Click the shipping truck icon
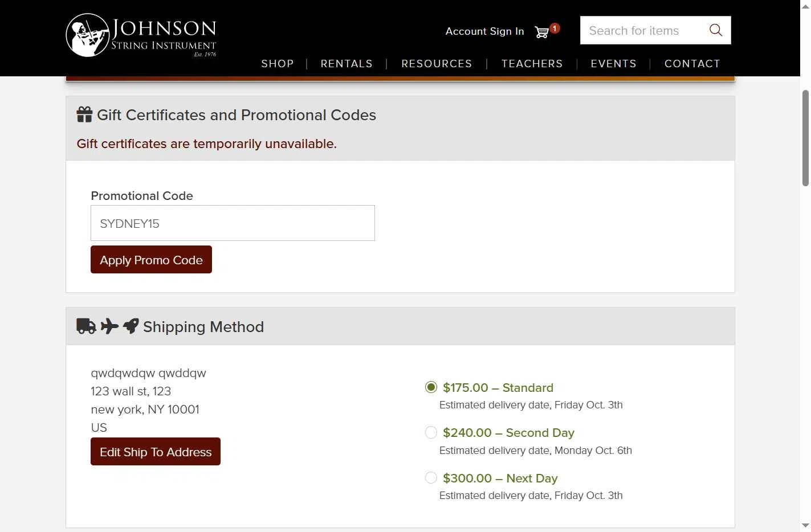The width and height of the screenshot is (811, 532). click(86, 326)
